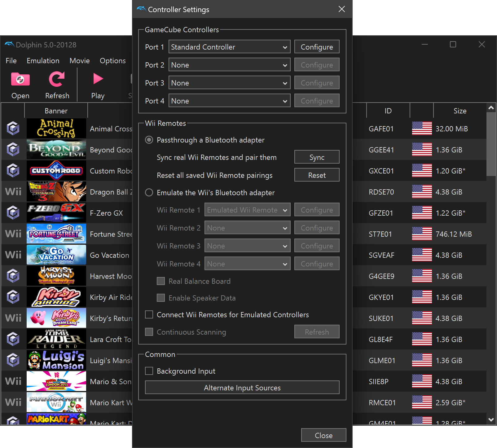Click the GameCube platform icon for F-Zero GX
Screen dimensions: 497x448
tap(13, 213)
